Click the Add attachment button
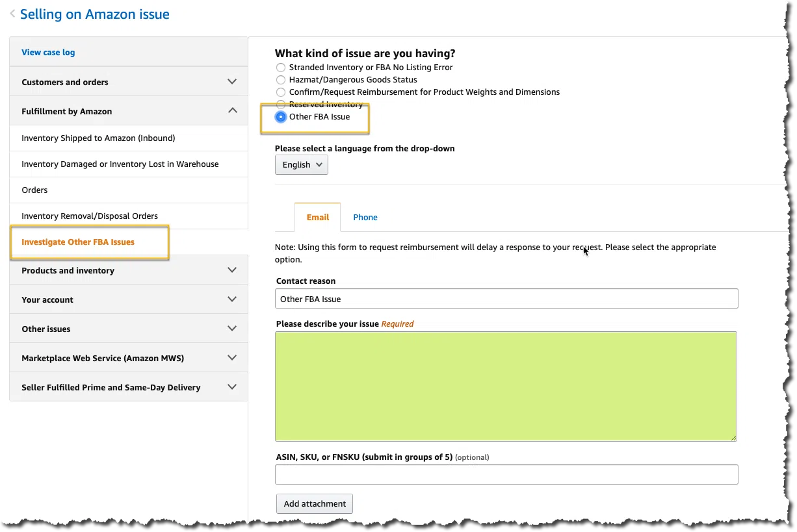This screenshot has width=797, height=532. tap(315, 504)
